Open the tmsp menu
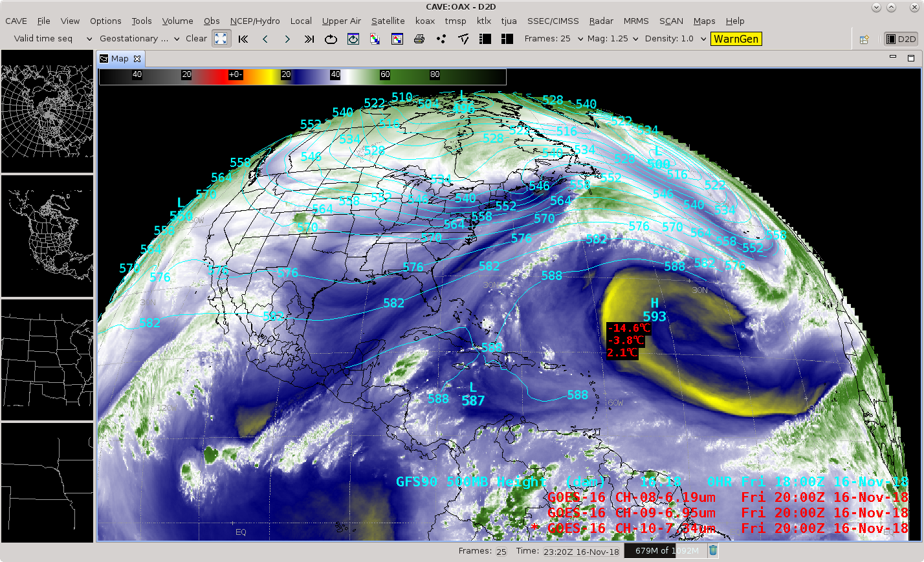 (x=456, y=21)
